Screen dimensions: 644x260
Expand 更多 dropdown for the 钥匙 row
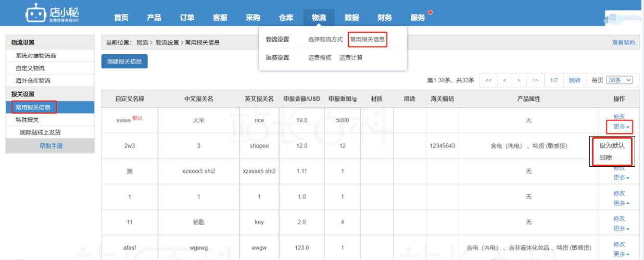(x=621, y=228)
